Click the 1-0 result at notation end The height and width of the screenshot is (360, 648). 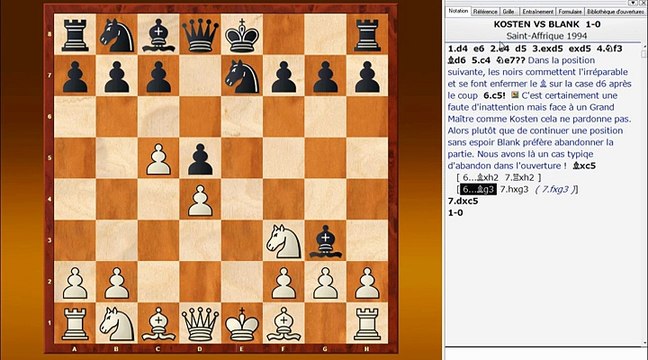455,213
